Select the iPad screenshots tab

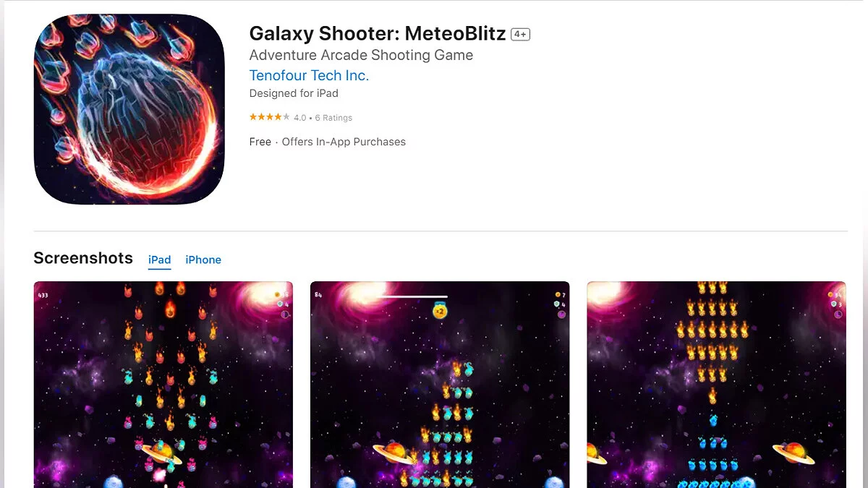pos(159,260)
